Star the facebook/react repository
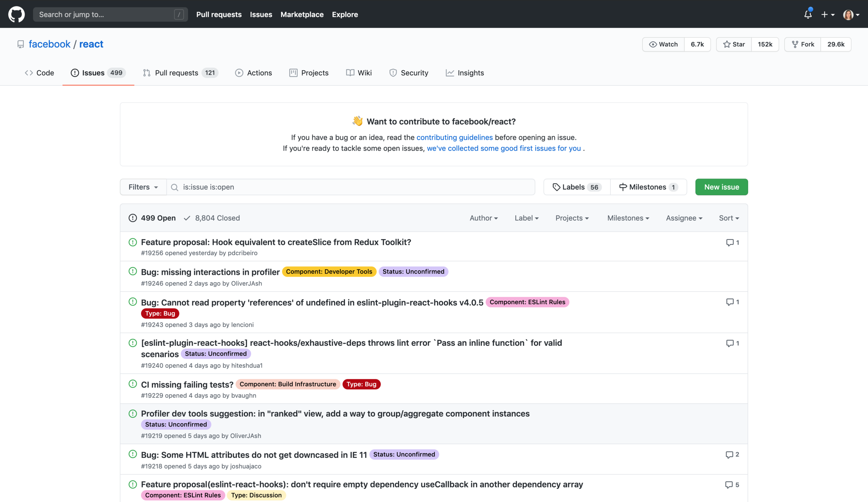 [734, 44]
